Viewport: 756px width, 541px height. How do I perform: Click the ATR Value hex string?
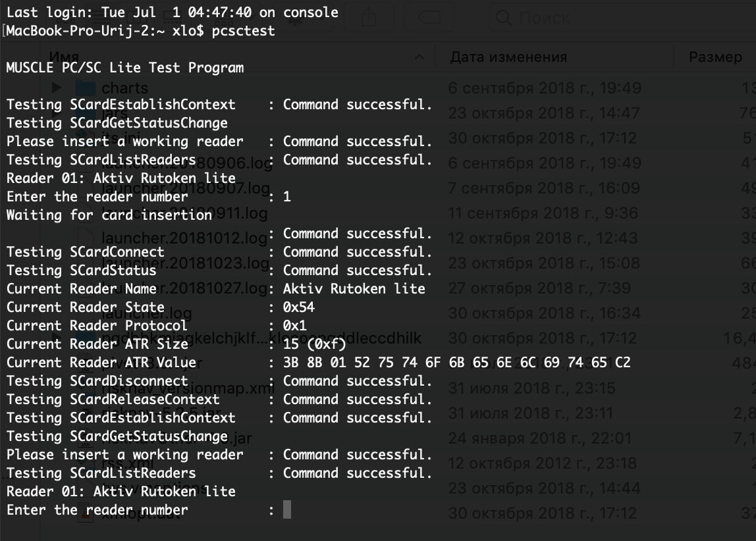[456, 362]
